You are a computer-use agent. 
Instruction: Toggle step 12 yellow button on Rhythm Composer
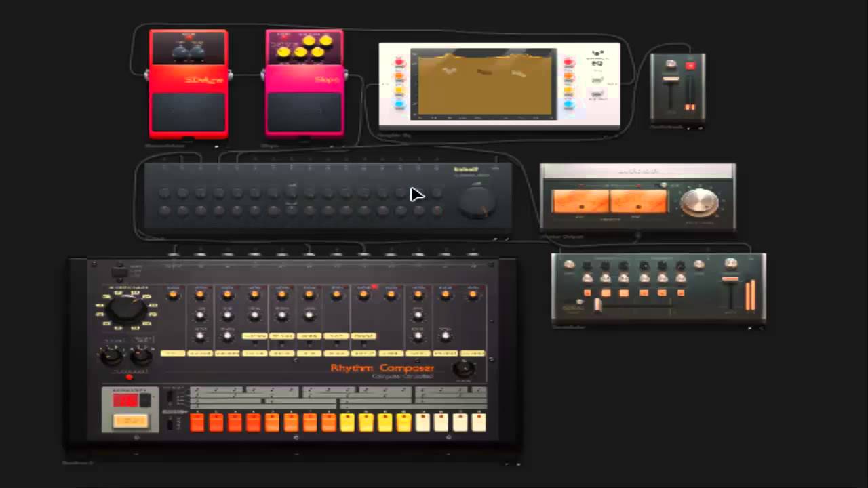(x=403, y=422)
